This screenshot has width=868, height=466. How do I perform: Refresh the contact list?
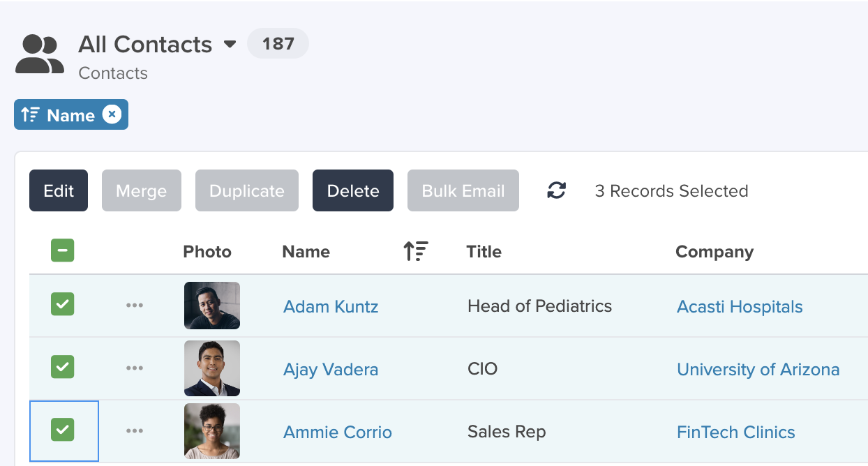point(556,190)
